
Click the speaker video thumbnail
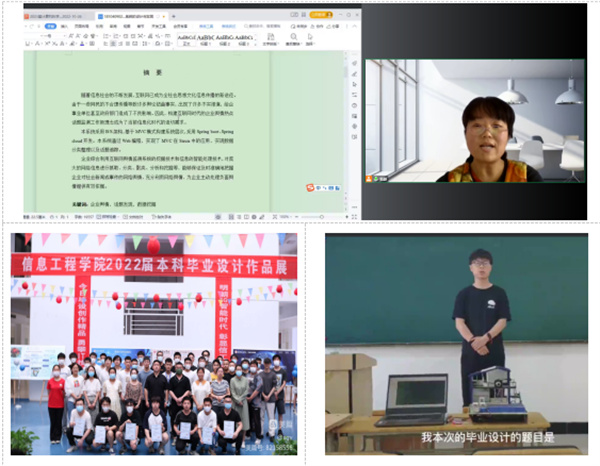pyautogui.click(x=474, y=120)
